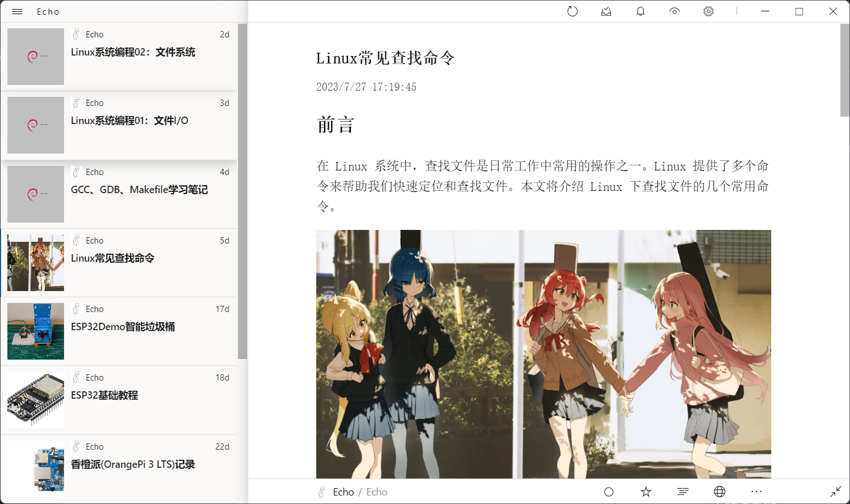Open article in browser with globe icon
Screen dimensions: 850x504
720,492
